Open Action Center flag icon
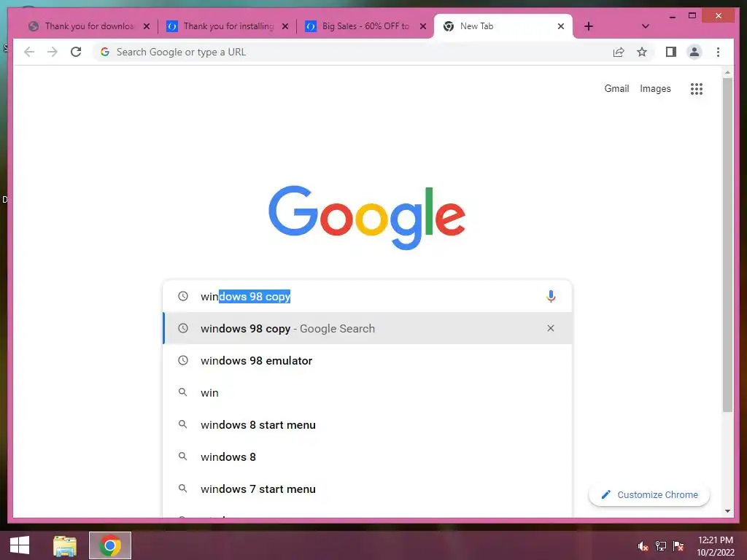The image size is (747, 560). [678, 546]
